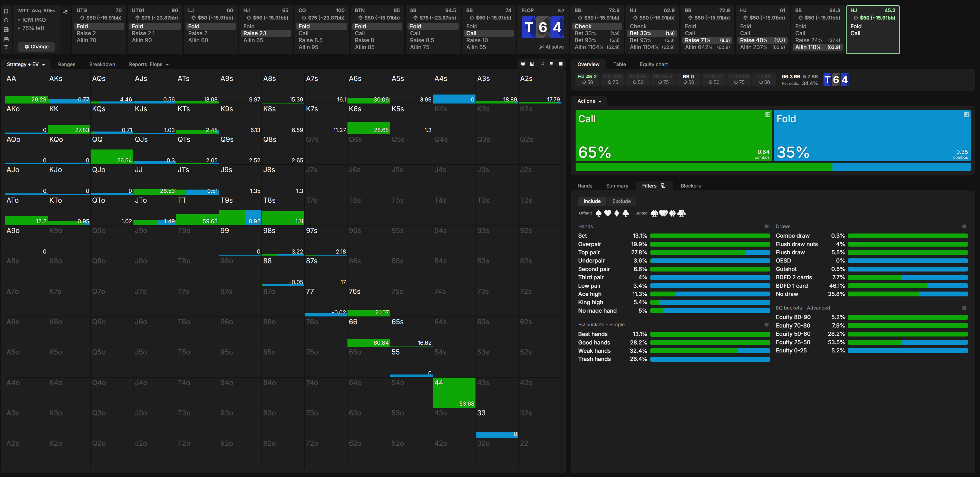The width and height of the screenshot is (980, 477).
Task: Click the Overpair filter row
Action: coord(674,244)
